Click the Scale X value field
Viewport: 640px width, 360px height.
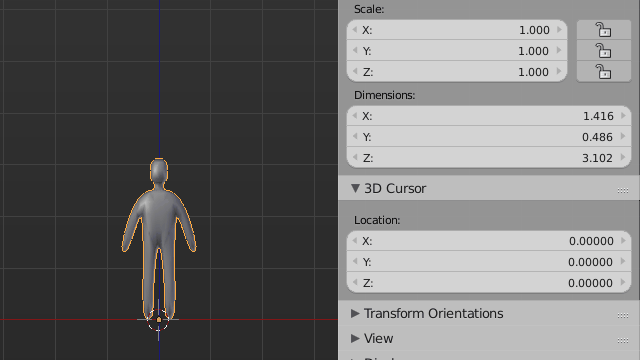tap(457, 30)
